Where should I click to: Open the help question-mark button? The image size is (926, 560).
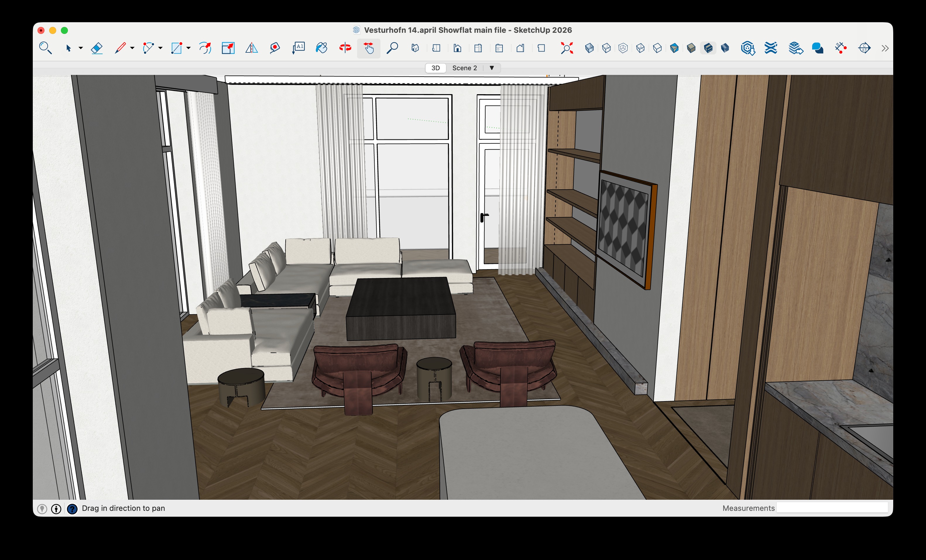(72, 509)
